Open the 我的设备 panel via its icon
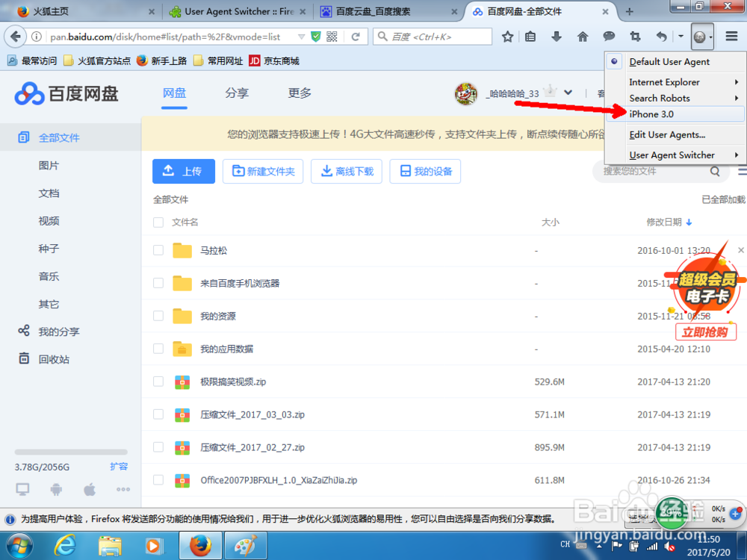The image size is (747, 560). point(424,171)
